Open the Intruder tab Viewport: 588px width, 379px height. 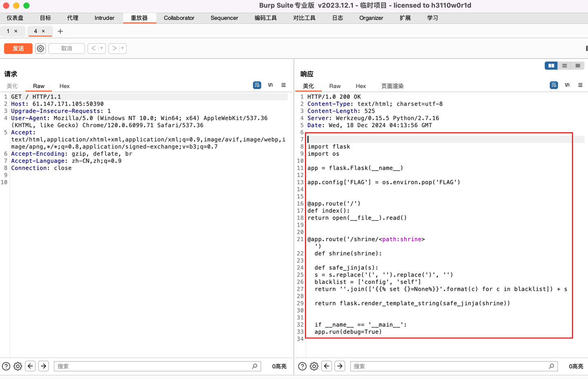pyautogui.click(x=105, y=18)
